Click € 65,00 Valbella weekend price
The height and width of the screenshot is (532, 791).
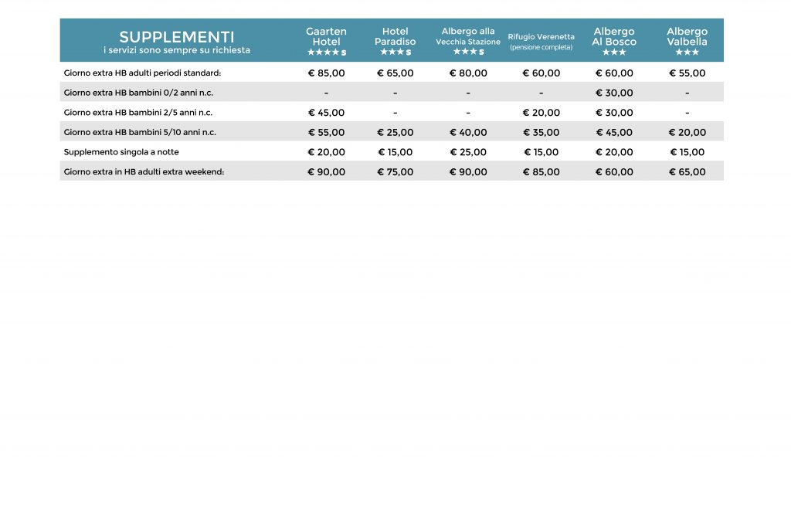(x=687, y=172)
